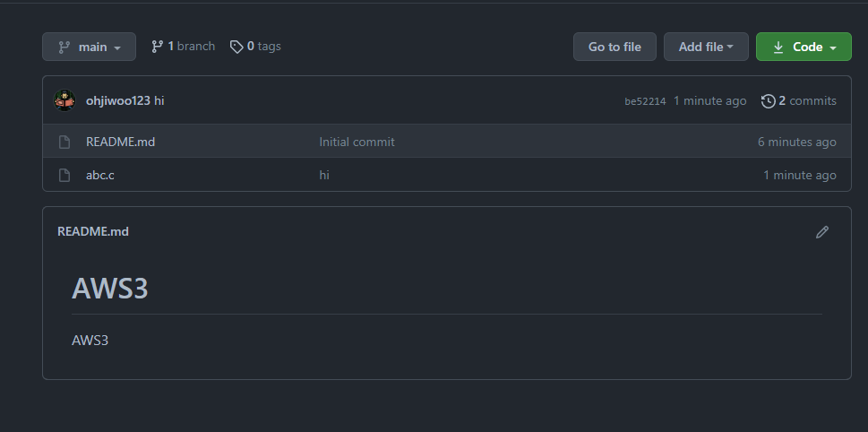View the 0 tags link

tap(255, 47)
